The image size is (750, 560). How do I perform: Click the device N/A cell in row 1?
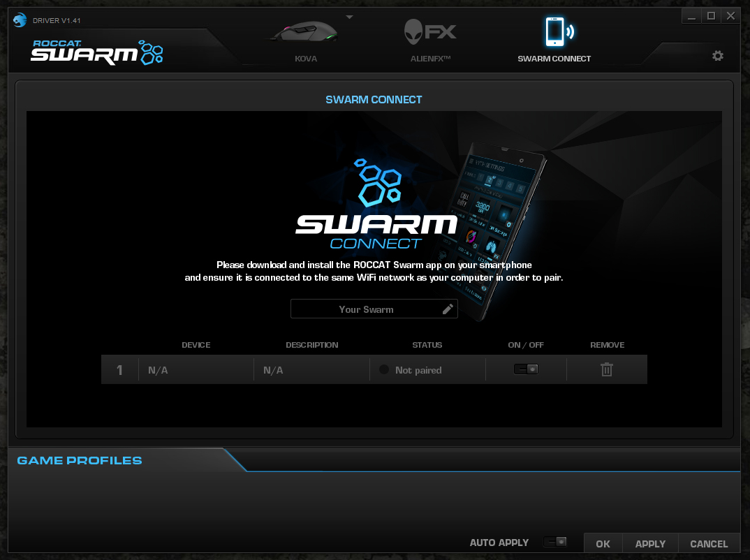pyautogui.click(x=196, y=369)
